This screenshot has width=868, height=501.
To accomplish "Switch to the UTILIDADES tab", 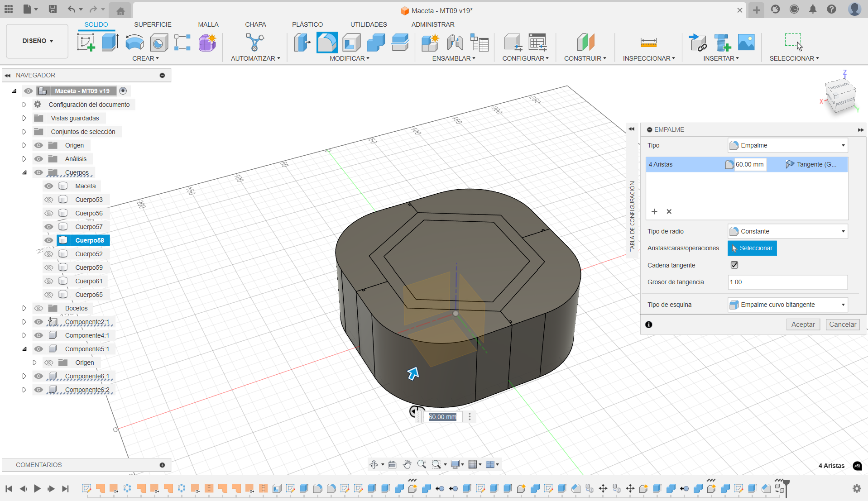I will pos(369,24).
